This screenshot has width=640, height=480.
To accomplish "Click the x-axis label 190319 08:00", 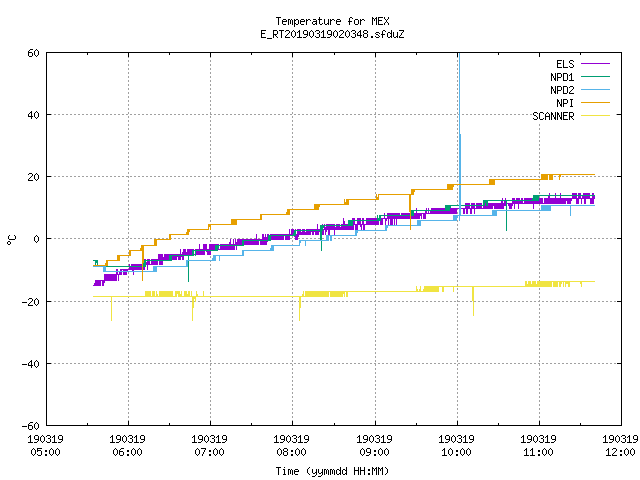I will click(x=291, y=446).
